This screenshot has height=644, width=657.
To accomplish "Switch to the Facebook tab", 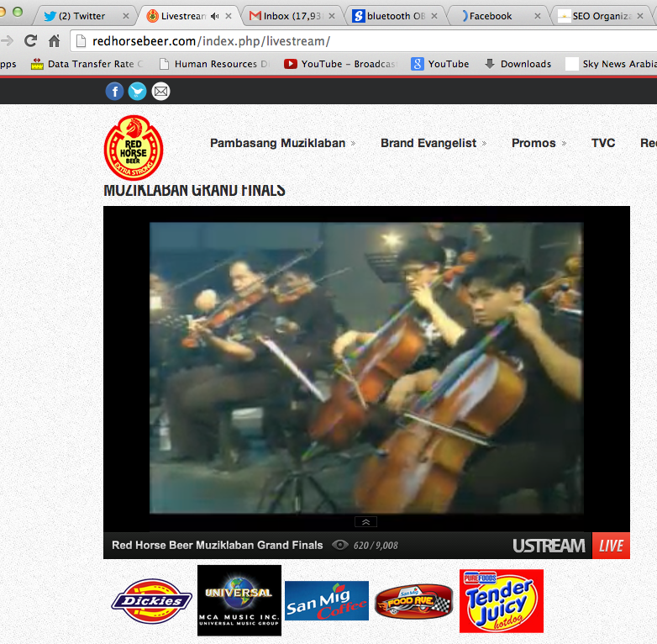I will click(x=498, y=16).
